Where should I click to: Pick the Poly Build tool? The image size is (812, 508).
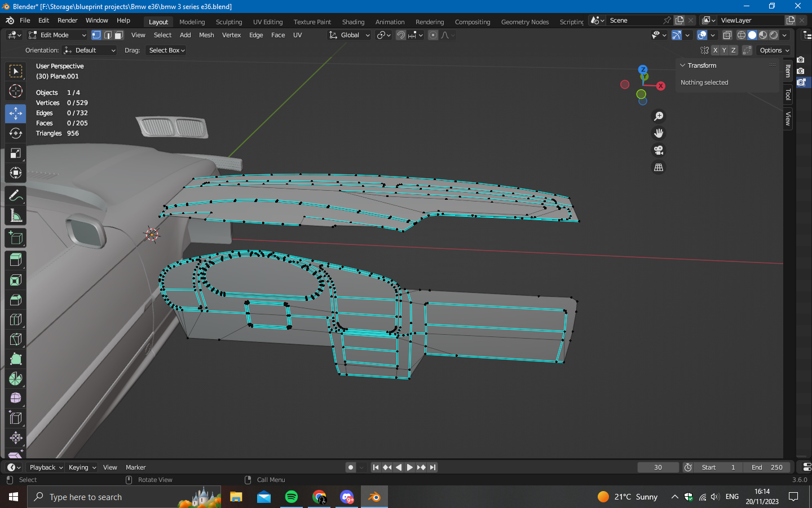point(16,359)
